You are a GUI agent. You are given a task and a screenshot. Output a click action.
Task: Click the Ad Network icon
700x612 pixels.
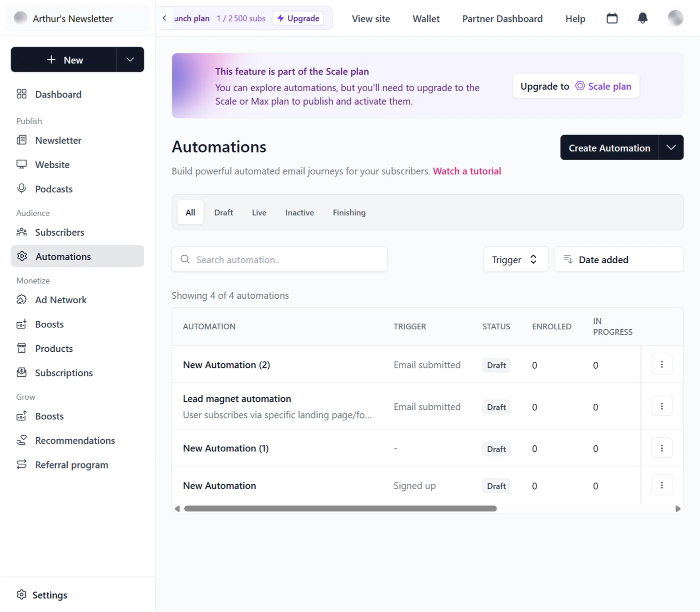(x=21, y=300)
